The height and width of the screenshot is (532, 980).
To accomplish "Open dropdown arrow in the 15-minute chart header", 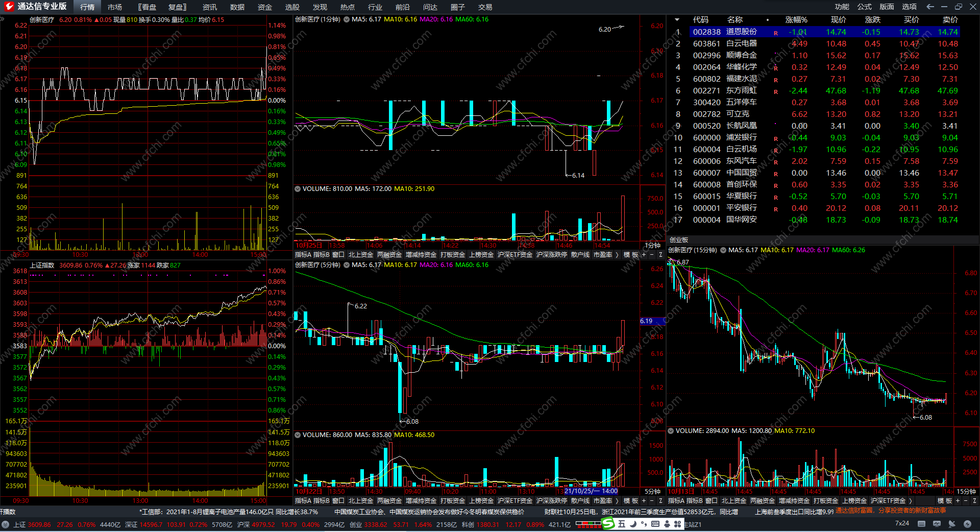I will tap(723, 250).
